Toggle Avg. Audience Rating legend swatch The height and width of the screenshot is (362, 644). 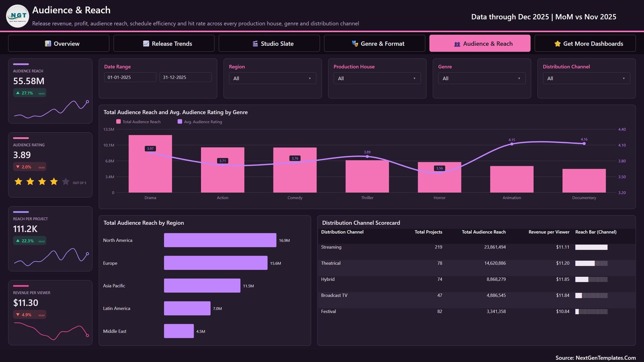point(180,121)
